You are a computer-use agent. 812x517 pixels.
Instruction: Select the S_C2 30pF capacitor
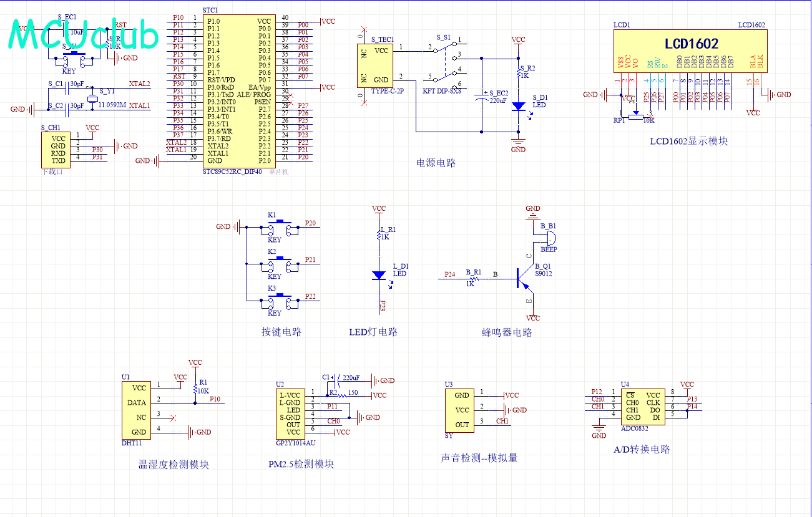68,109
